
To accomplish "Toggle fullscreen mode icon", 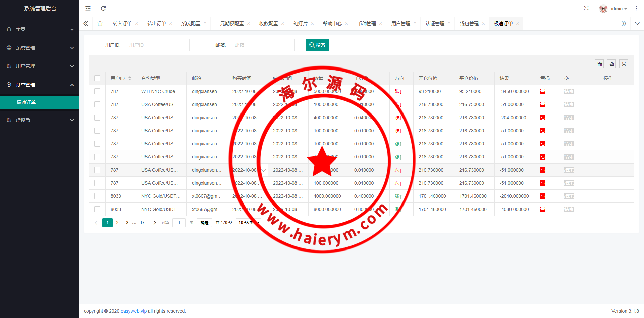I will pos(586,8).
